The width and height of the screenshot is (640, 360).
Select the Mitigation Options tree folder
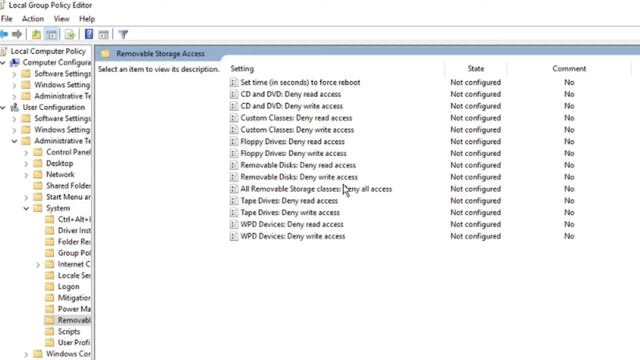click(74, 298)
